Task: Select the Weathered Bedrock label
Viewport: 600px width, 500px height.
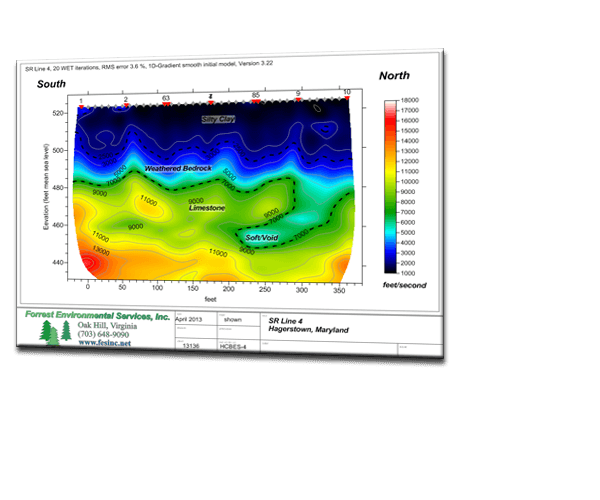Action: (177, 169)
